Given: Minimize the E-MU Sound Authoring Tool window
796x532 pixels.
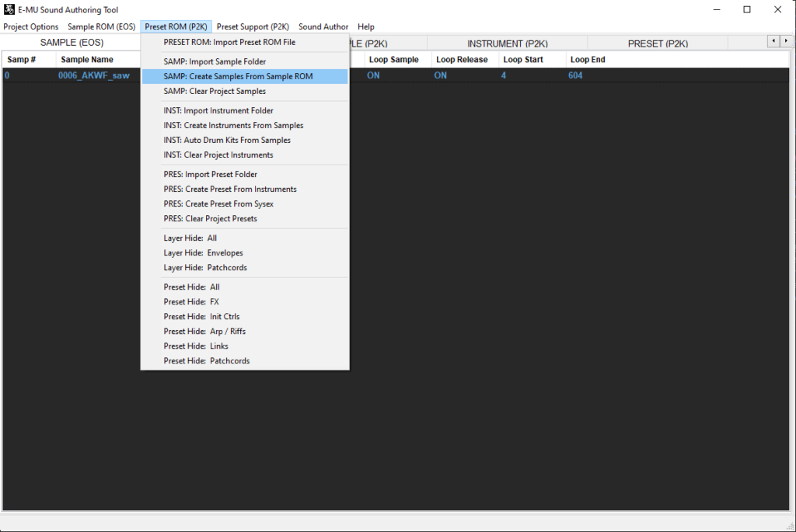Looking at the screenshot, I should [x=717, y=9].
